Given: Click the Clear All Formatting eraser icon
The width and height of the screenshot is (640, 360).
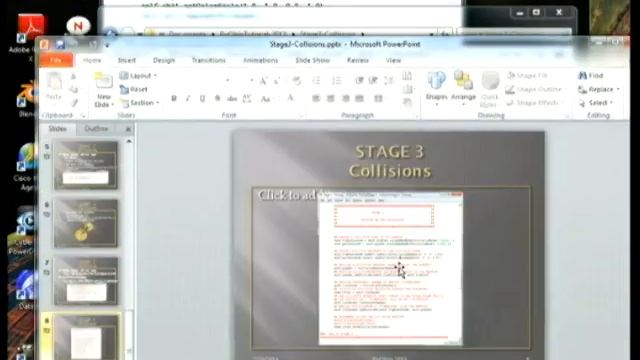Looking at the screenshot, I should 297,81.
